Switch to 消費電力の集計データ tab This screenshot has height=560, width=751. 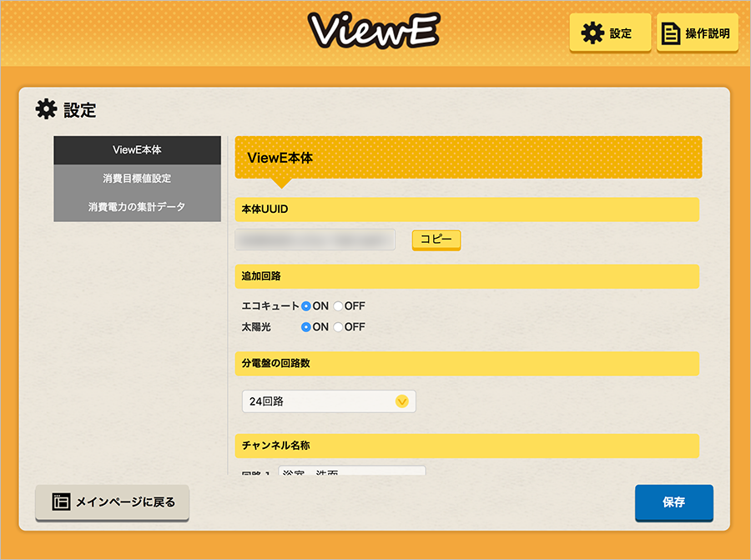(x=137, y=207)
